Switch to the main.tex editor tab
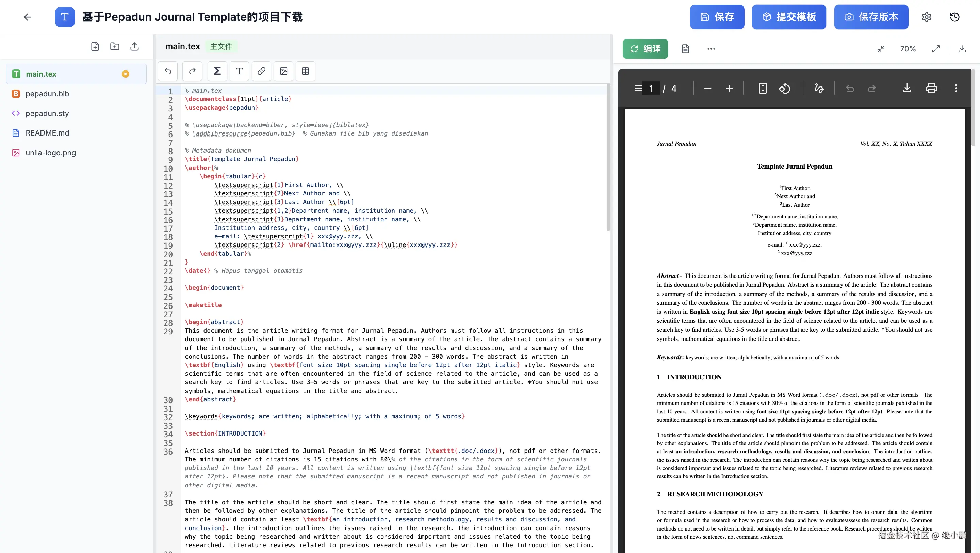 (x=183, y=46)
